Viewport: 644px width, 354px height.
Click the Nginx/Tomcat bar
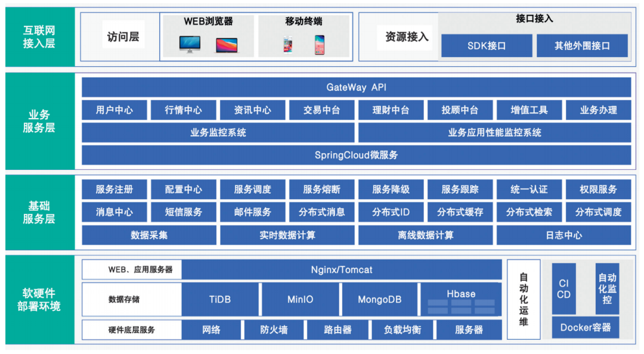342,270
